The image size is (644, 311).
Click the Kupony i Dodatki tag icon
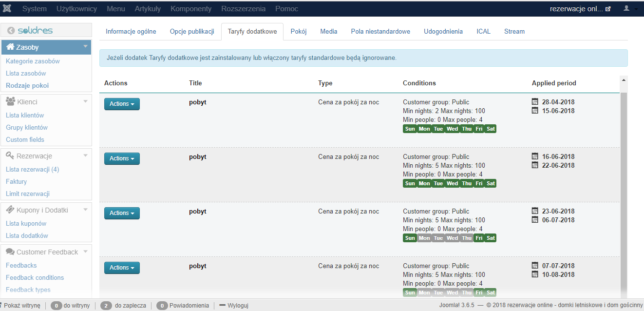click(x=10, y=210)
